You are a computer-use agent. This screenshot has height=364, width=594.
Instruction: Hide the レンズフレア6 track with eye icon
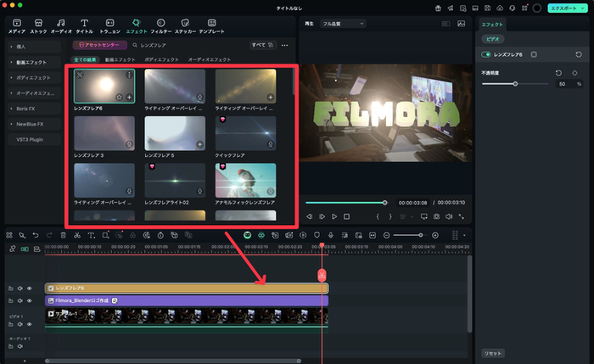[29, 288]
